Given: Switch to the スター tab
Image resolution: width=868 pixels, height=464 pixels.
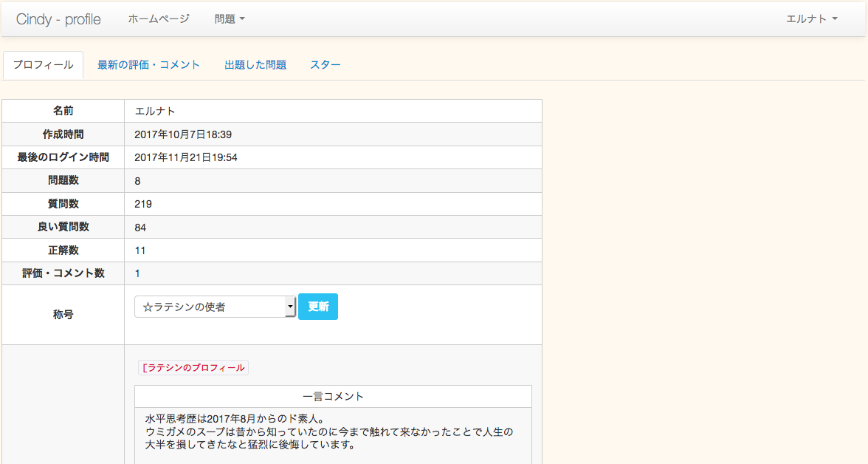Looking at the screenshot, I should (325, 65).
